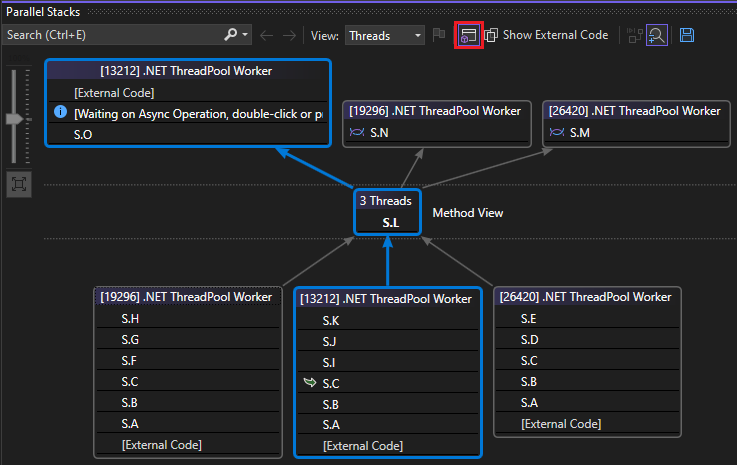Click the Auto Scroll to Current Frame icon
The height and width of the screenshot is (465, 737).
(635, 35)
